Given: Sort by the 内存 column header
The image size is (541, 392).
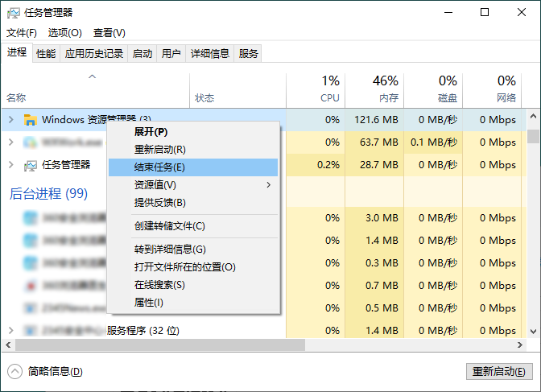Looking at the screenshot, I should coord(374,90).
